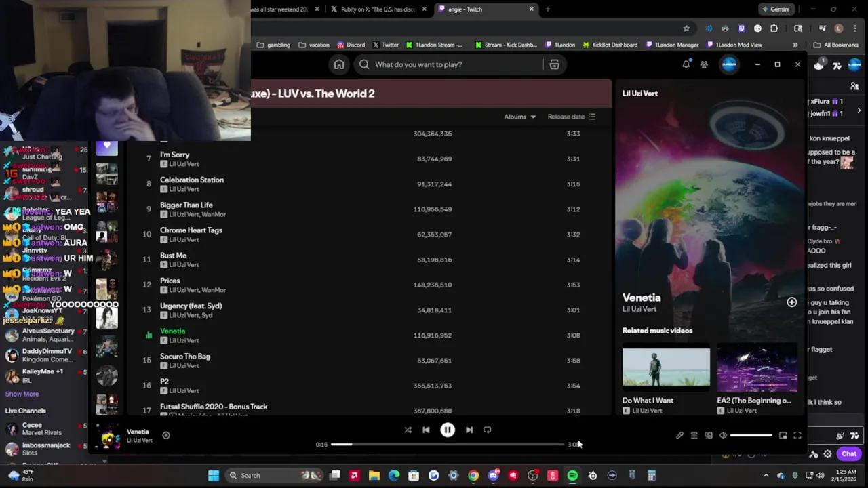
Task: Open the Albums filter dropdown
Action: [519, 117]
